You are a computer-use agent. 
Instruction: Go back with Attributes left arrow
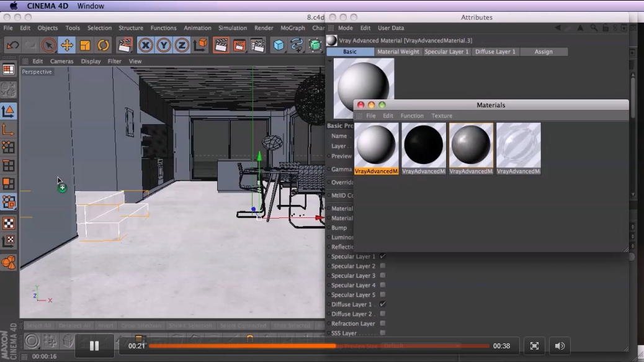(x=557, y=28)
